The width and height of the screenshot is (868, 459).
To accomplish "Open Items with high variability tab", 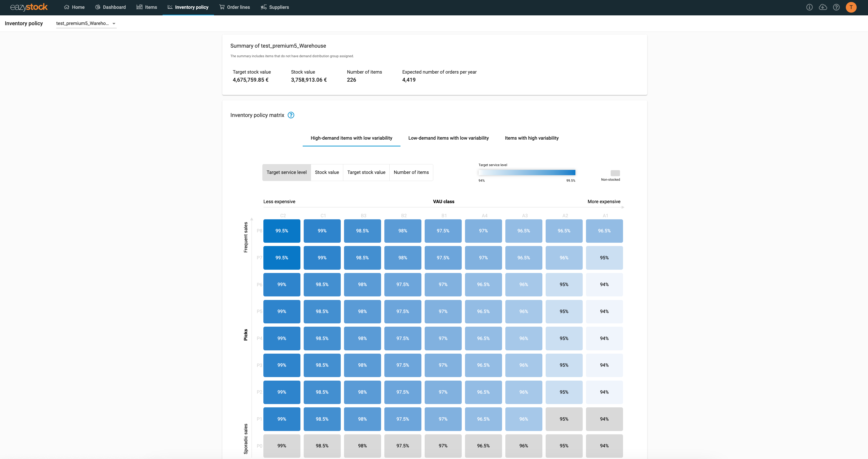I will [x=531, y=138].
